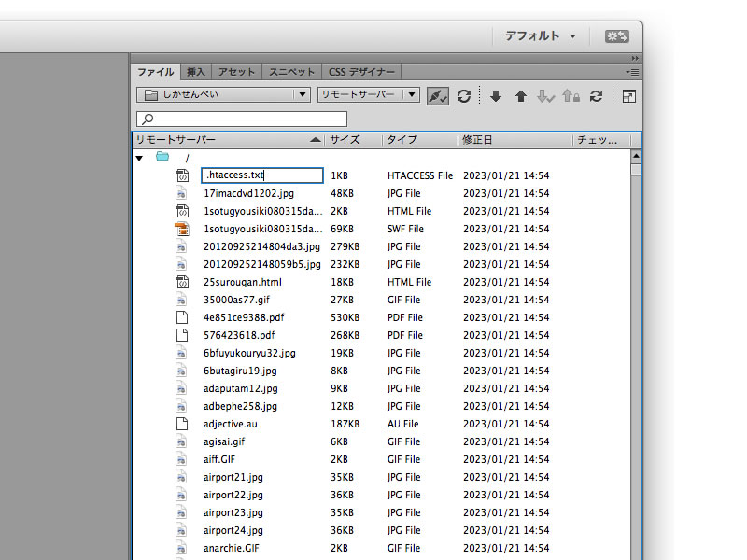747x560 pixels.
Task: Click the image icon of 17imacdvd1202.jpg
Action: (181, 193)
